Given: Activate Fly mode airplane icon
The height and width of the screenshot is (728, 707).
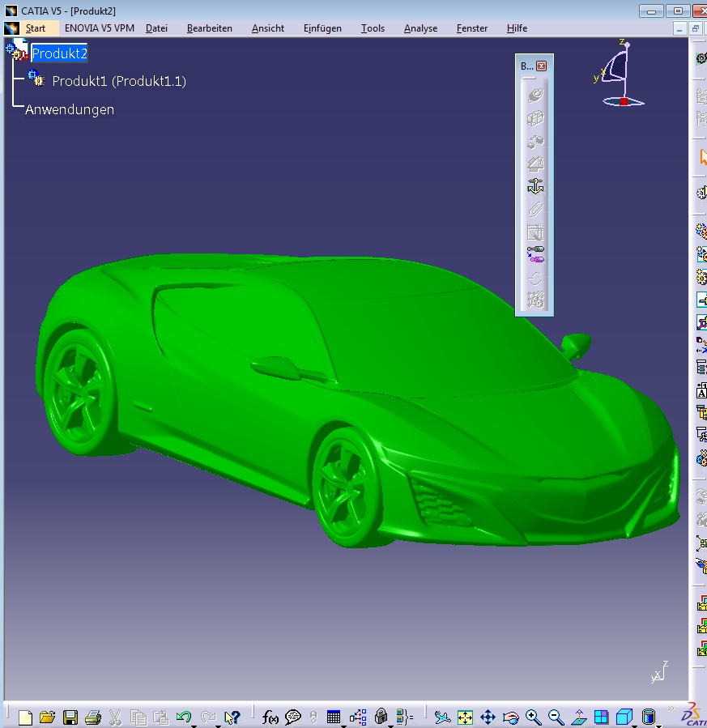Looking at the screenshot, I should point(442,717).
